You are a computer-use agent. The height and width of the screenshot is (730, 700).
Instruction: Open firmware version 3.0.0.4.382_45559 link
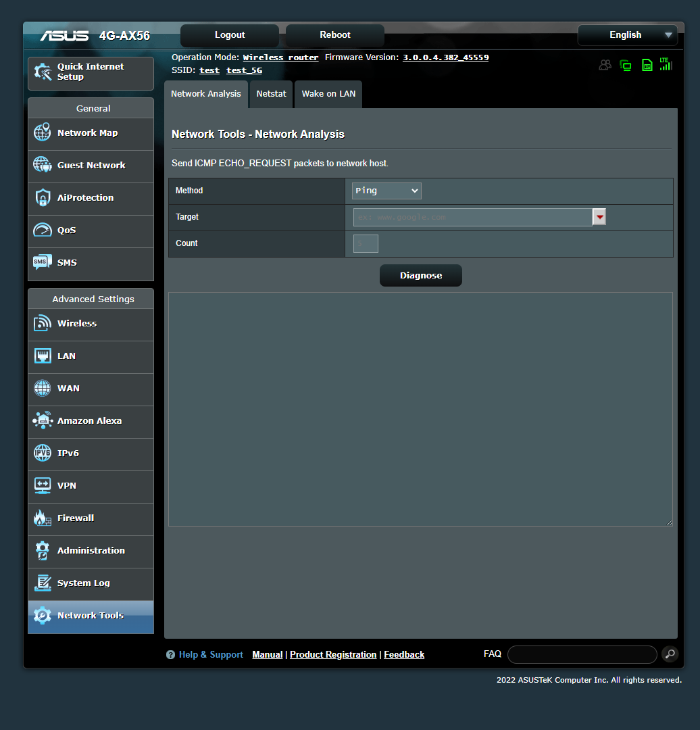445,57
